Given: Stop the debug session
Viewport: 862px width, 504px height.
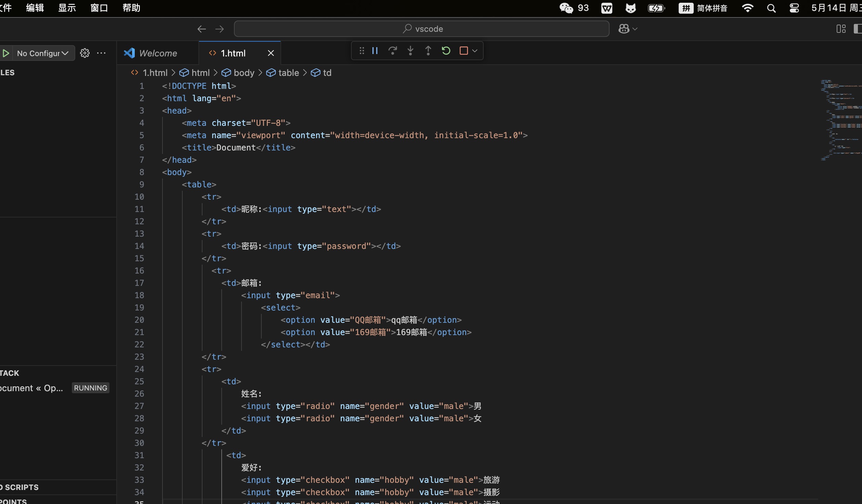Looking at the screenshot, I should pyautogui.click(x=463, y=51).
